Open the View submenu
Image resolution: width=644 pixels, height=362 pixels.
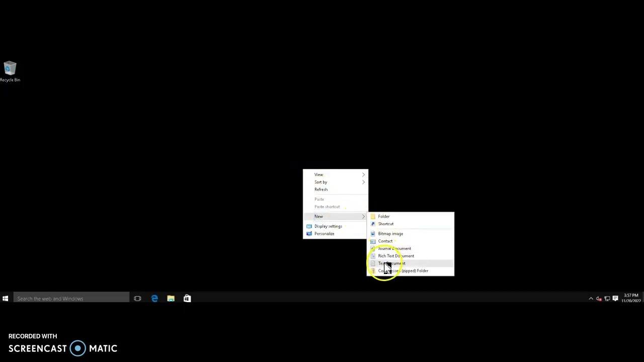[336, 174]
